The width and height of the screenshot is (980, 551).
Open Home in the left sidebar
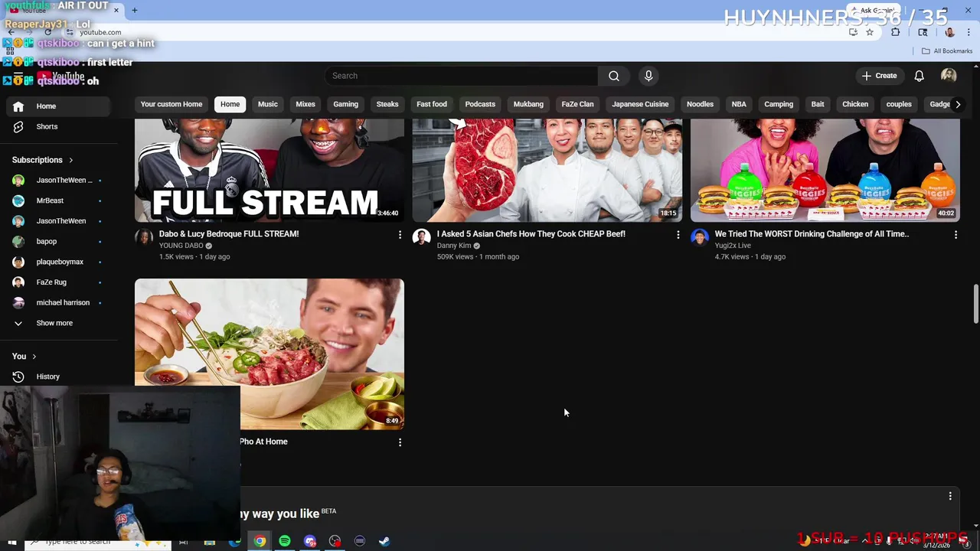tap(58, 106)
